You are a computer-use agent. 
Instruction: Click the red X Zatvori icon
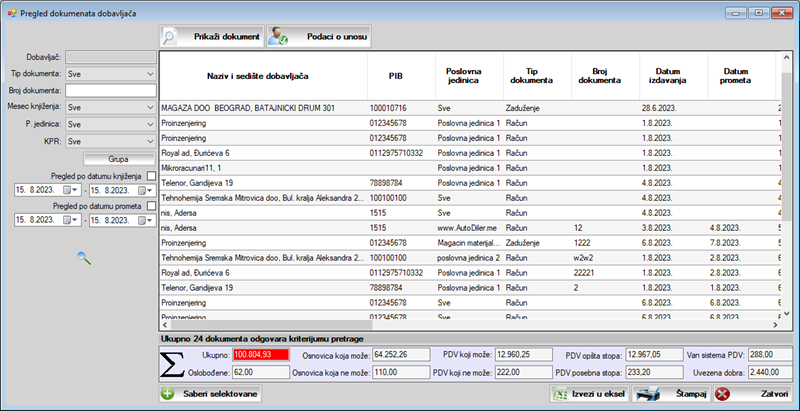[x=723, y=394]
